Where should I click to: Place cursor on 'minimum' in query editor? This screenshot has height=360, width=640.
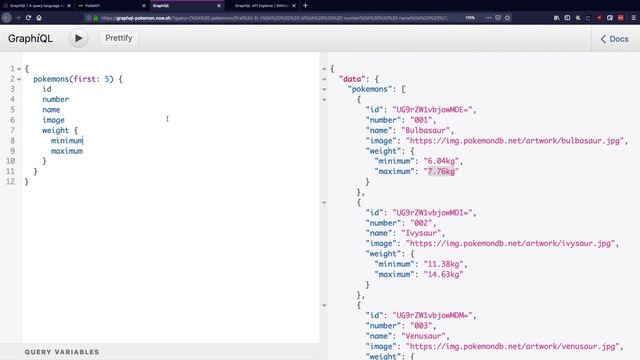[x=67, y=140]
